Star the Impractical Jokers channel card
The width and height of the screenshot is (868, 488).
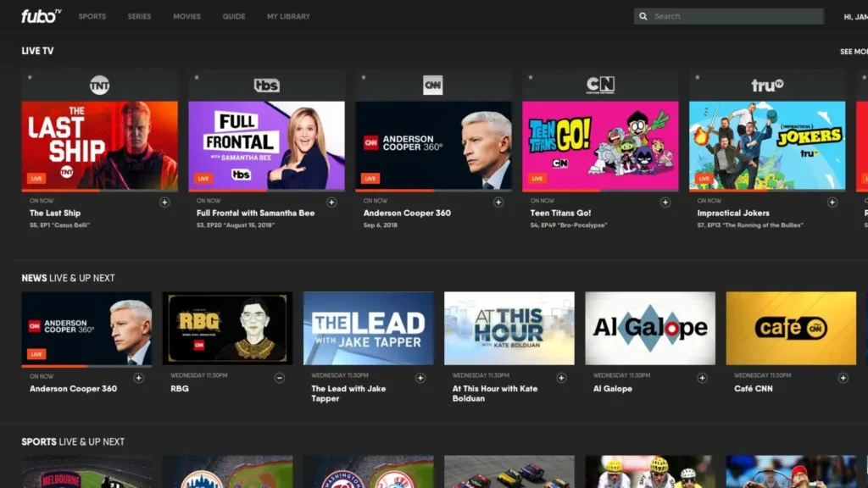point(698,76)
